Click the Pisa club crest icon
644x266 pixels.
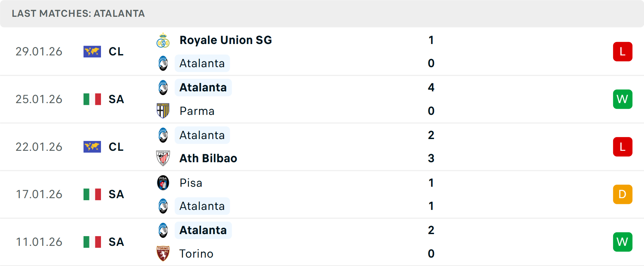(163, 183)
